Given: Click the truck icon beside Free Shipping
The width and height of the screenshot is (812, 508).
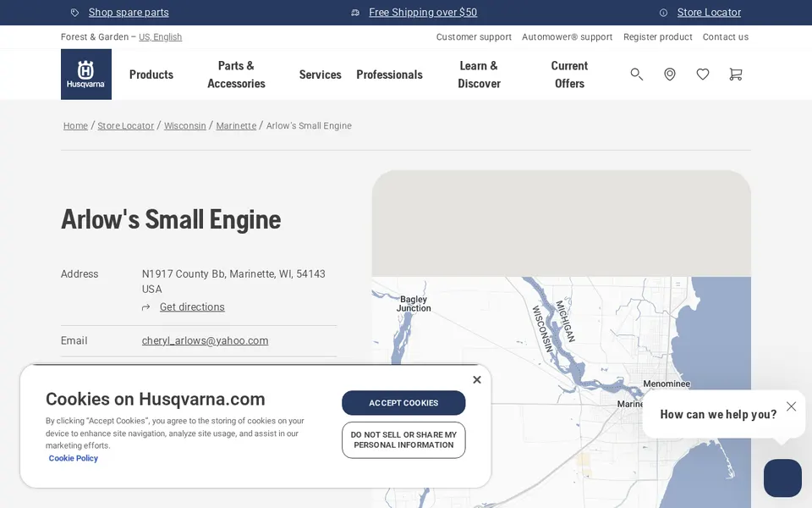Looking at the screenshot, I should 355,13.
